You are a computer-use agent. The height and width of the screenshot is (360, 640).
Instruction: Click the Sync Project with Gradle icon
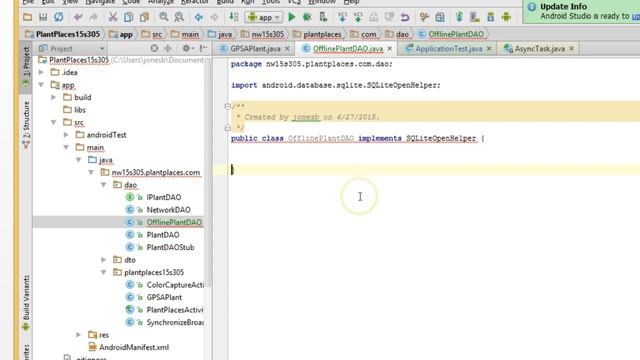coord(459,17)
